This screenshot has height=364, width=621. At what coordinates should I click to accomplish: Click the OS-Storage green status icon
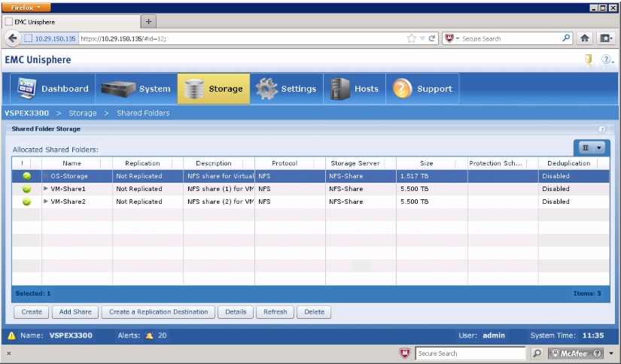click(x=26, y=176)
